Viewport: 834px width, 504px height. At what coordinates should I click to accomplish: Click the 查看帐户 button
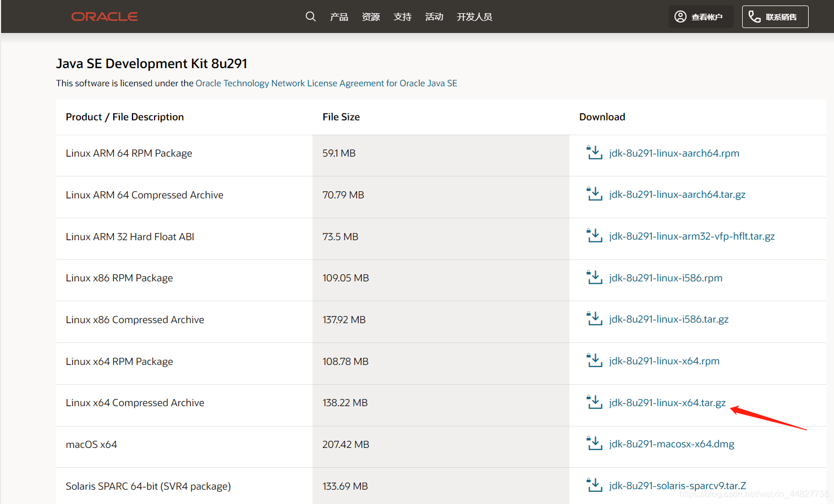(701, 16)
